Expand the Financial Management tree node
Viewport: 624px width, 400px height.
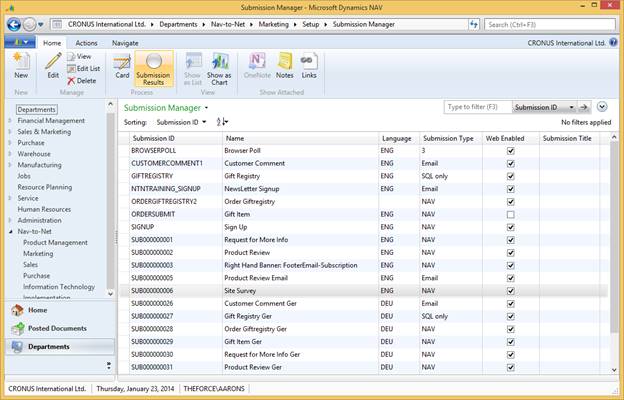click(10, 121)
